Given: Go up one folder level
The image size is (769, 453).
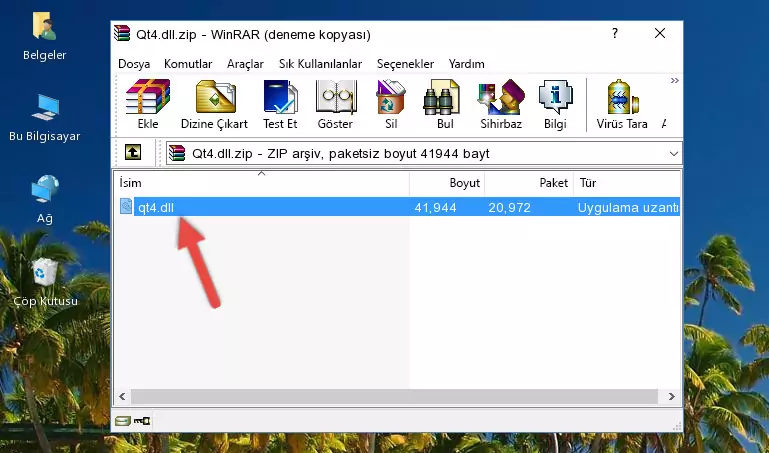Looking at the screenshot, I should (133, 153).
